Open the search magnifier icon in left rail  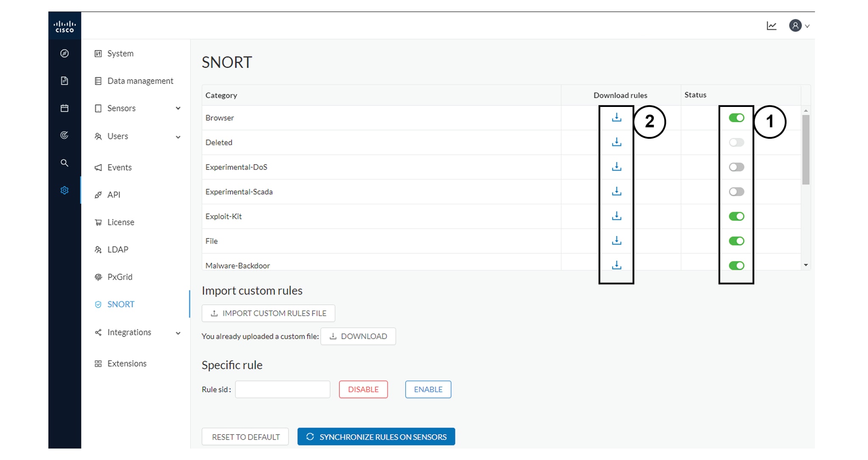[64, 163]
